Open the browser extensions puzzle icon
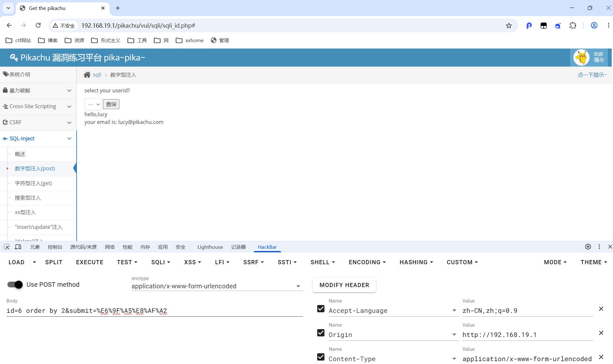 coord(573,25)
